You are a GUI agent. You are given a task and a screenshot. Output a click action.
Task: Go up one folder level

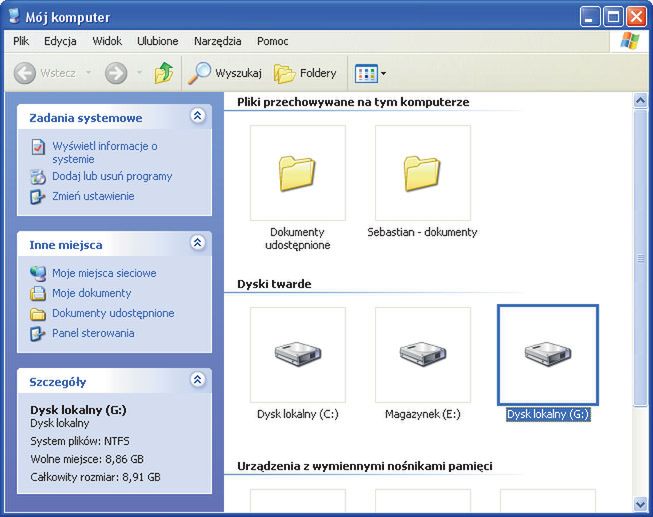point(164,73)
